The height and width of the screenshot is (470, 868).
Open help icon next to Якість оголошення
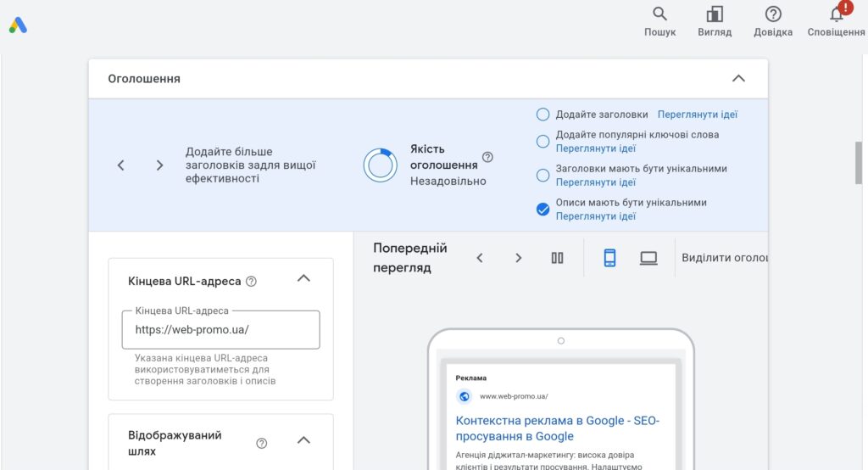[487, 158]
